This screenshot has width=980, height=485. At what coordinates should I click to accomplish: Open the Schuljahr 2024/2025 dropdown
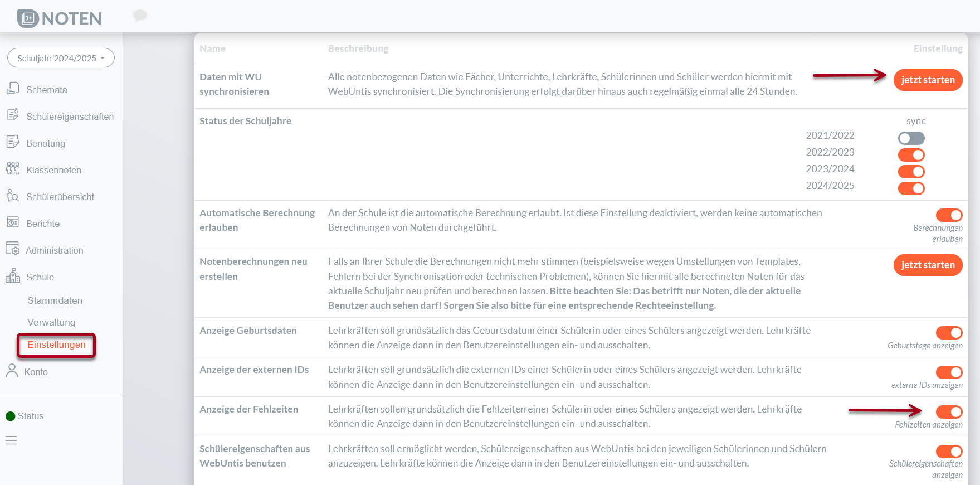(x=61, y=58)
